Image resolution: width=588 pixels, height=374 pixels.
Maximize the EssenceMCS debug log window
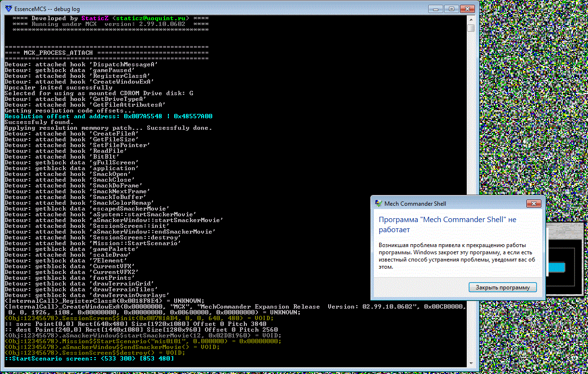coord(451,8)
